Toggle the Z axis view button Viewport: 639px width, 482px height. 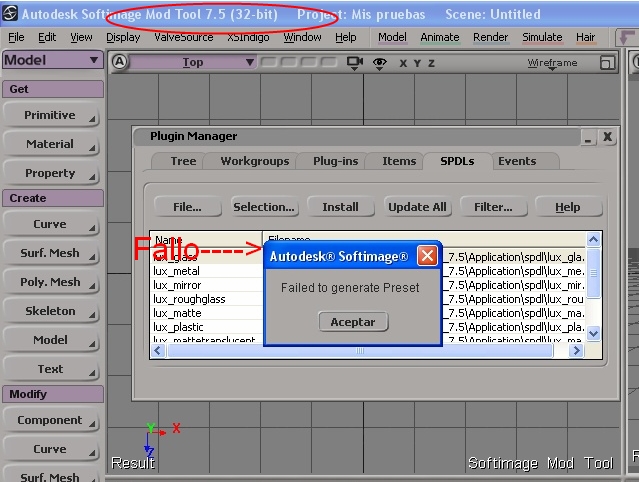pos(431,63)
